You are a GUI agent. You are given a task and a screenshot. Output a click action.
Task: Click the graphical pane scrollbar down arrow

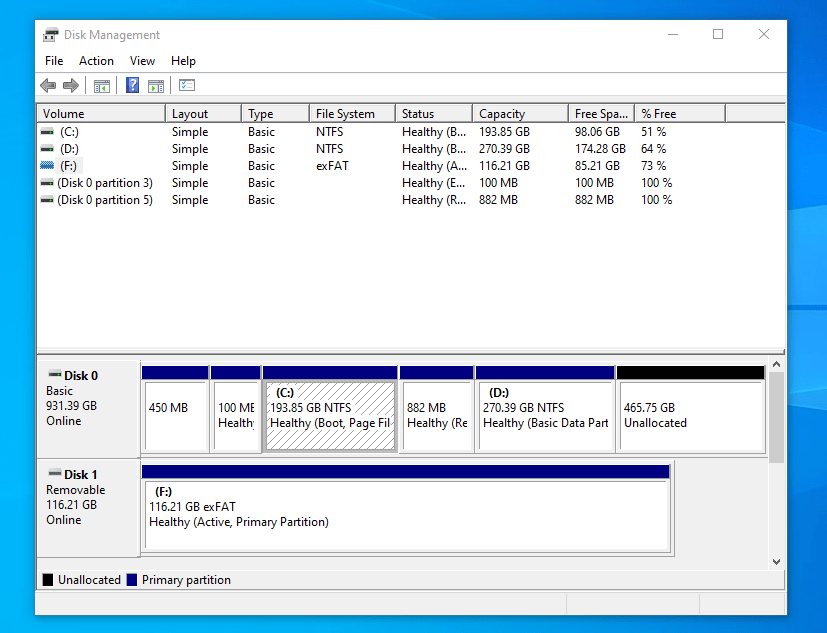(x=776, y=563)
